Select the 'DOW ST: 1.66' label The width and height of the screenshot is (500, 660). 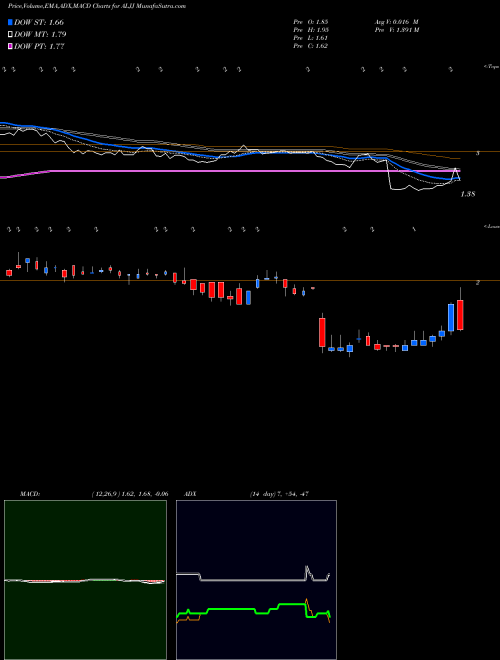(39, 22)
